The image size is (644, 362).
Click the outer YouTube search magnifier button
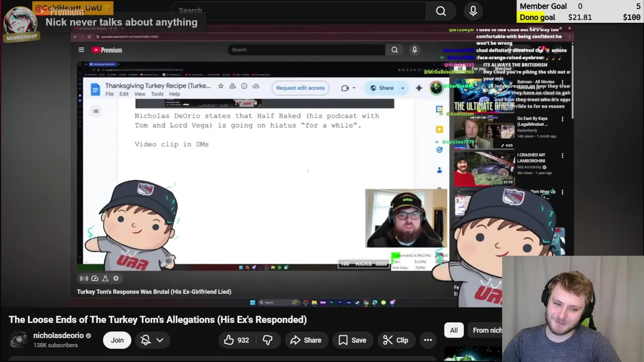click(441, 11)
